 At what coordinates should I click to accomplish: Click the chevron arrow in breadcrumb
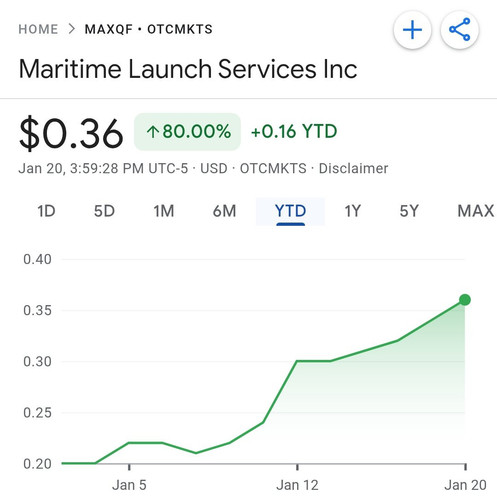[x=71, y=29]
